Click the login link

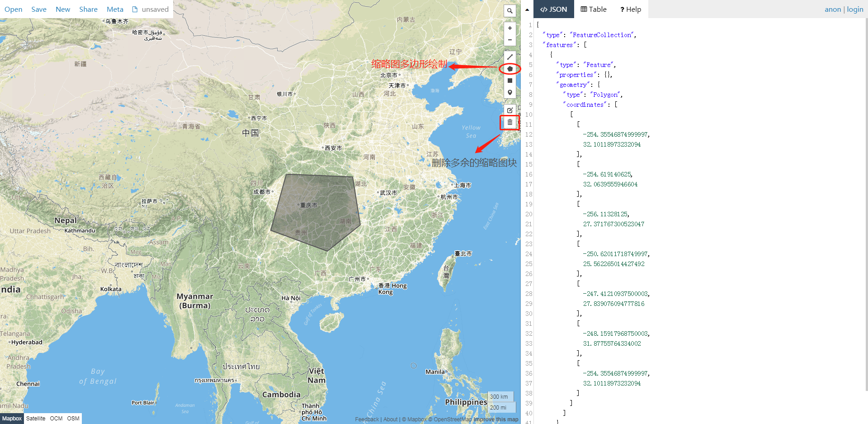854,9
